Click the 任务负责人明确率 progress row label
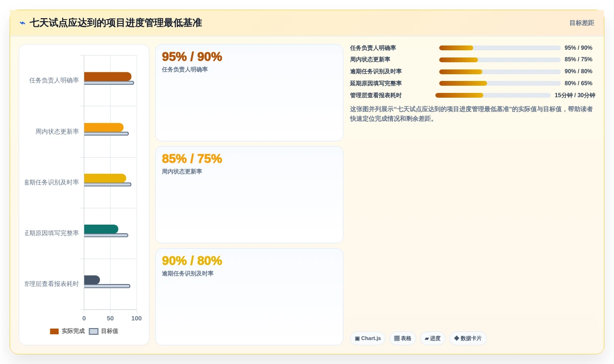Image resolution: width=614 pixels, height=364 pixels. (373, 48)
